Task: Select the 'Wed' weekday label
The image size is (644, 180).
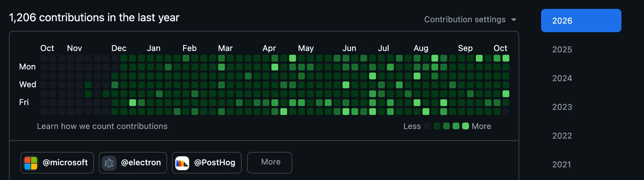Action: point(28,85)
